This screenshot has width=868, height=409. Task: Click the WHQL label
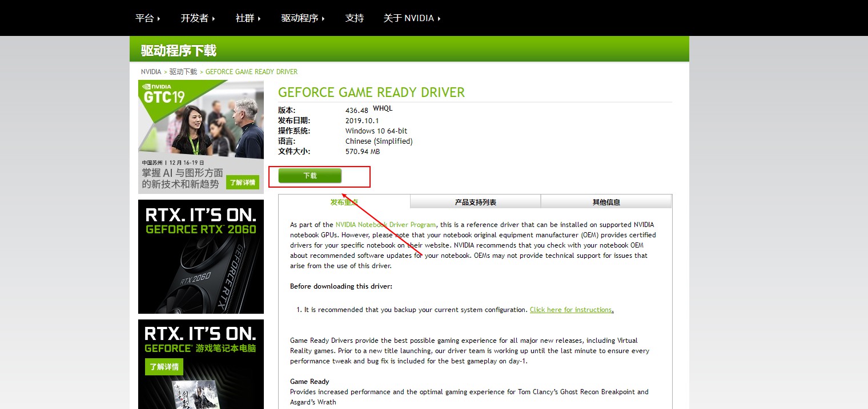[383, 108]
